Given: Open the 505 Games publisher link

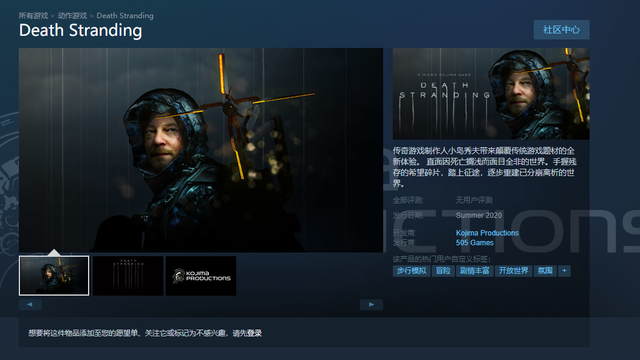Looking at the screenshot, I should tap(475, 242).
